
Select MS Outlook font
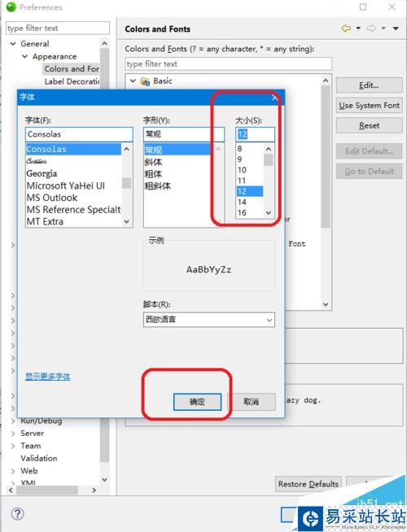52,198
